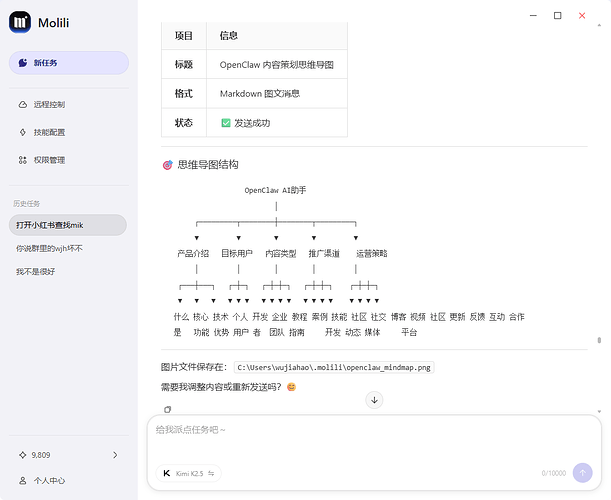611x500 pixels.
Task: Click the user icon beside 个人中心
Action: [23, 481]
